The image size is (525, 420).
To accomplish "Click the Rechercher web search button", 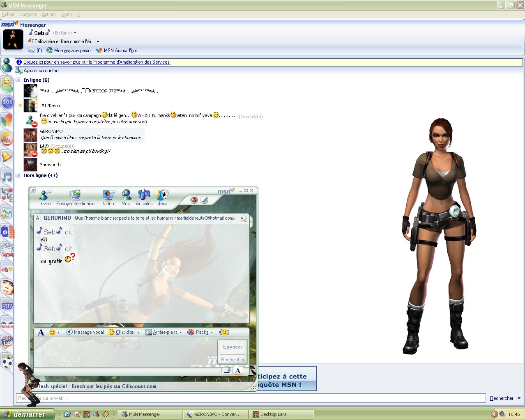I will (x=502, y=398).
